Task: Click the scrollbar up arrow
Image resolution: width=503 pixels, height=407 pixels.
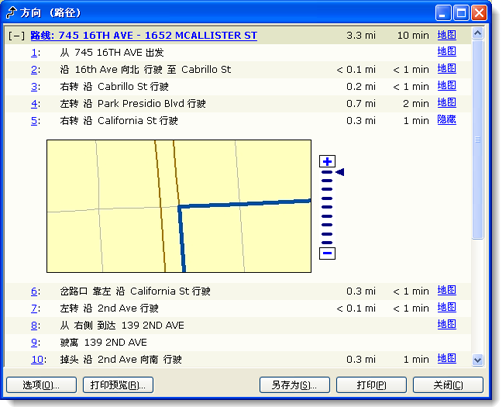Action: tap(477, 33)
